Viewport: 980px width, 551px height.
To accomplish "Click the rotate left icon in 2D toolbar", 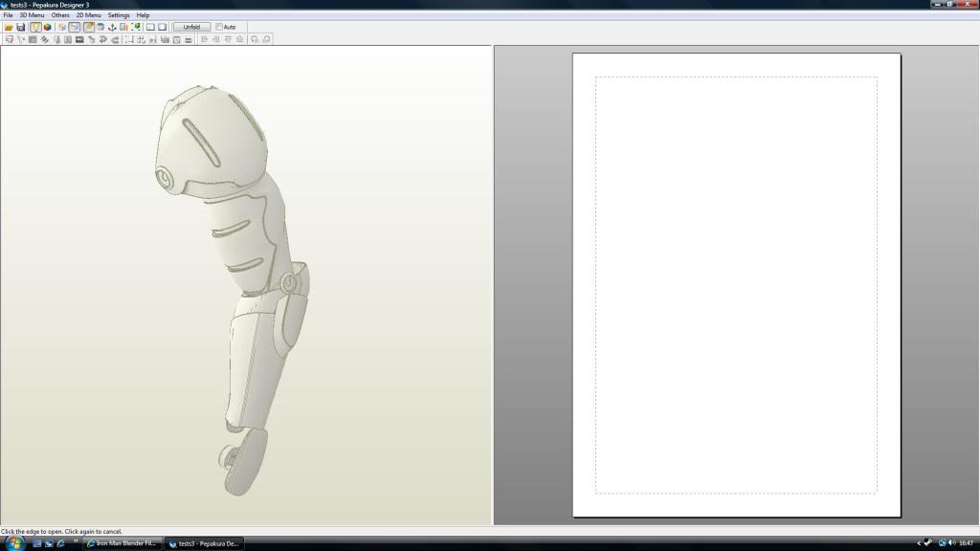I will pyautogui.click(x=255, y=39).
